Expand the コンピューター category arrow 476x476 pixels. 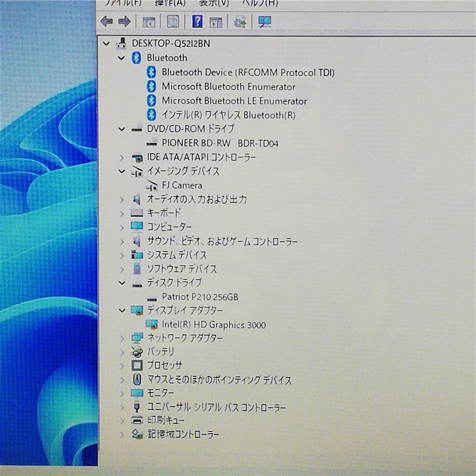122,228
